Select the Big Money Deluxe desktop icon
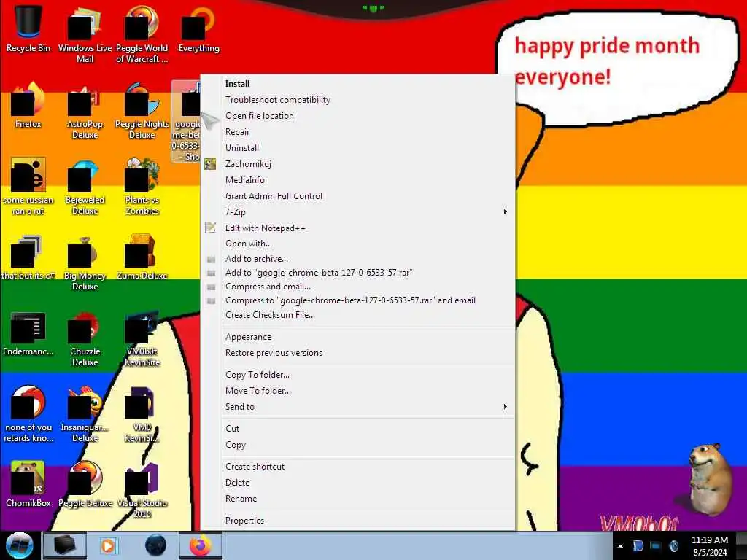The width and height of the screenshot is (747, 560). [x=85, y=262]
